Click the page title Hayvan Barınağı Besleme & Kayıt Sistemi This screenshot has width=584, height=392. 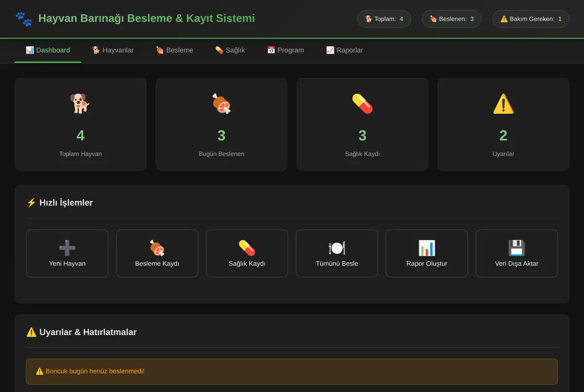[x=146, y=18]
